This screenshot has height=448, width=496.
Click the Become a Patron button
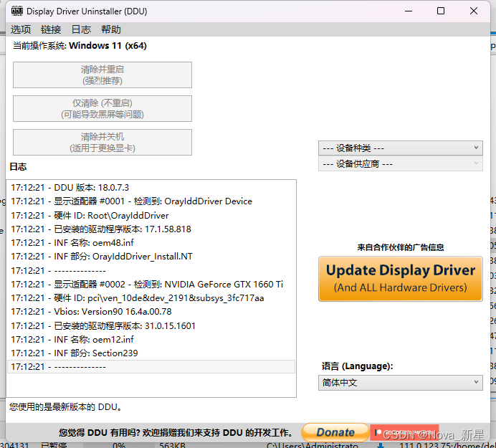(x=404, y=432)
